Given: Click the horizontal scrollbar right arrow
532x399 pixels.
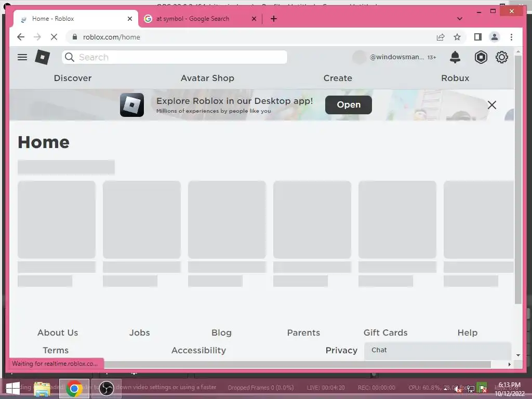Looking at the screenshot, I should (x=509, y=364).
